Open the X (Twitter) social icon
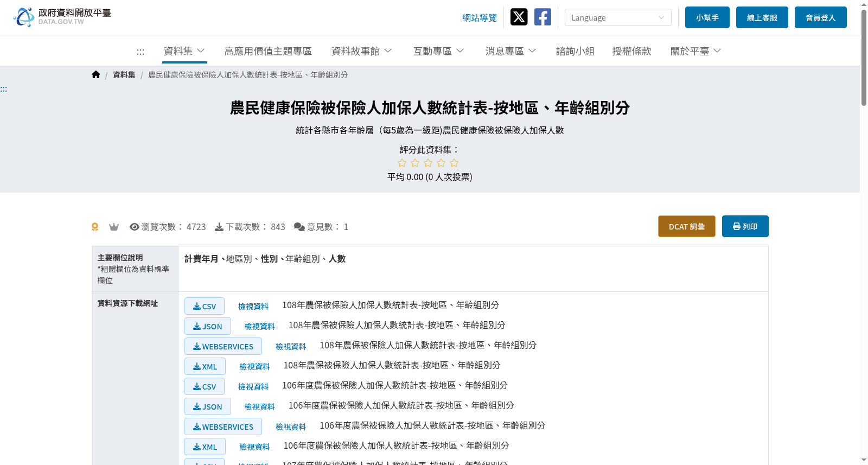868x465 pixels. (x=519, y=17)
